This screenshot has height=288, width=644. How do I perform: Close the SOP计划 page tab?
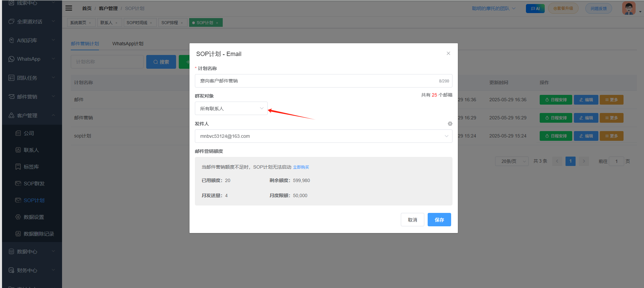[217, 23]
